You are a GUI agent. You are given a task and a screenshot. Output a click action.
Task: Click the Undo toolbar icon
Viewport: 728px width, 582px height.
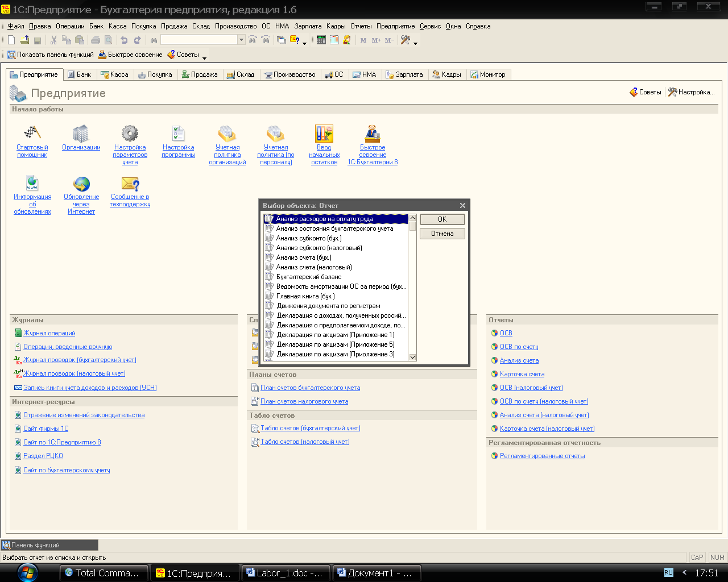pos(124,40)
